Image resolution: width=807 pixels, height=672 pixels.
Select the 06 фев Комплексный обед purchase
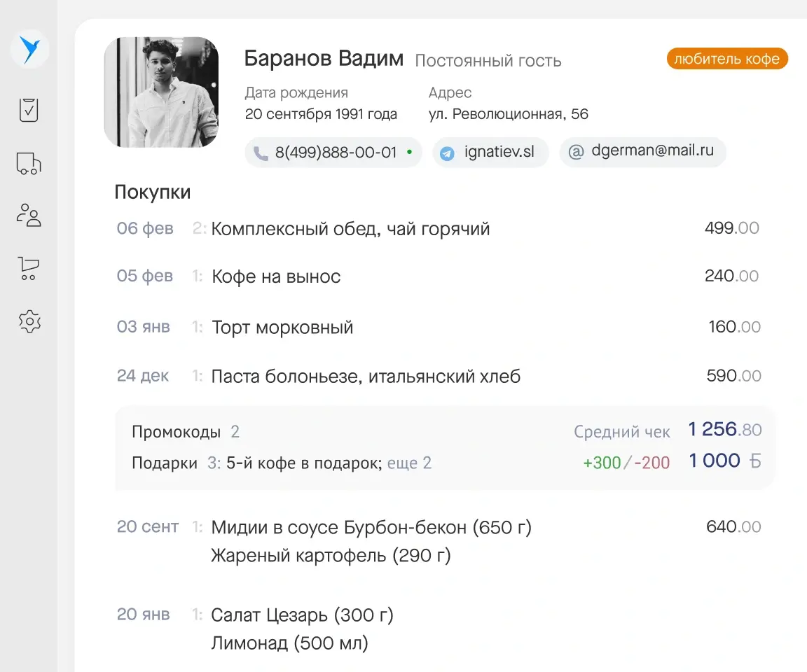350,228
